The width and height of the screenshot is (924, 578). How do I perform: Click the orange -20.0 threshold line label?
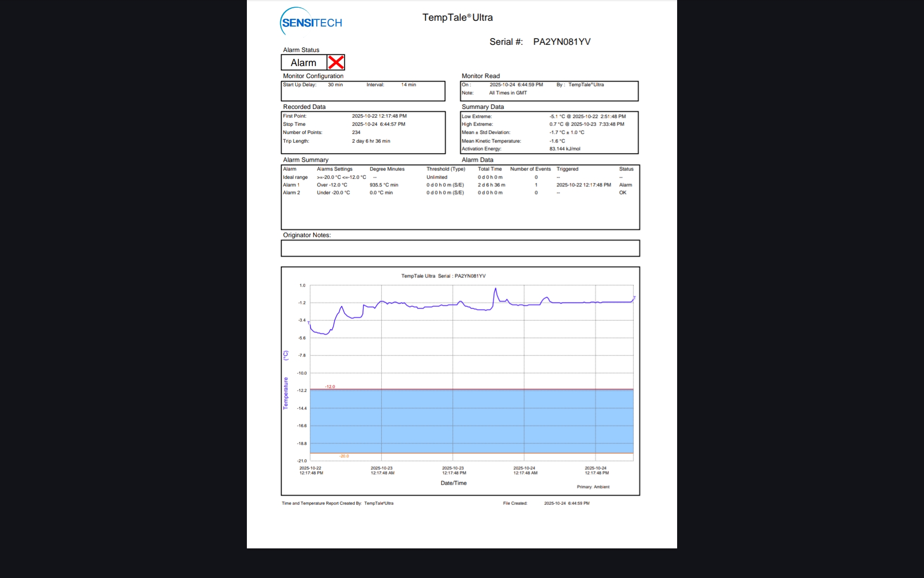tap(344, 456)
